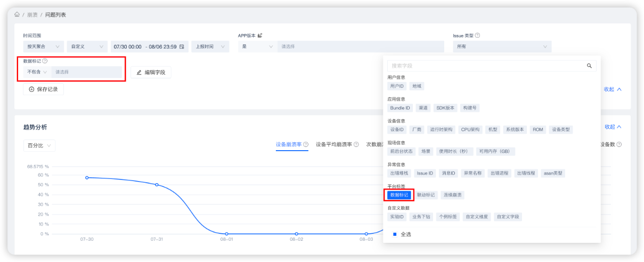Toggle the 出错堆栈 field chip
The height and width of the screenshot is (262, 644).
click(400, 173)
